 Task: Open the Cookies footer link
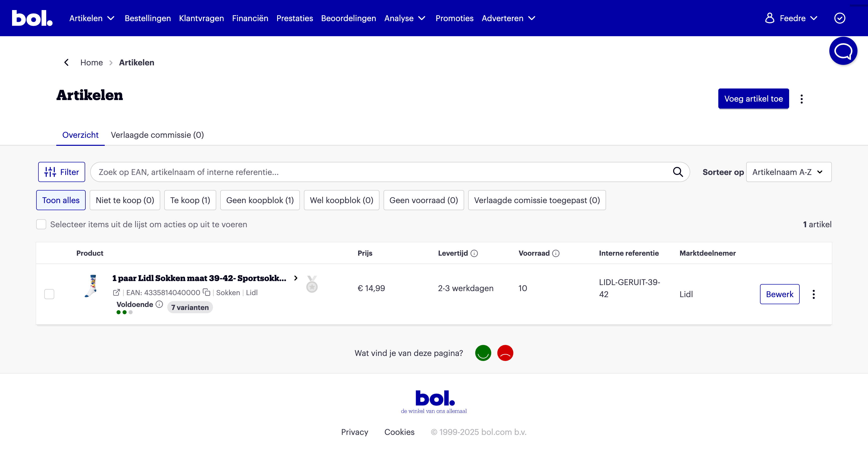pyautogui.click(x=399, y=432)
